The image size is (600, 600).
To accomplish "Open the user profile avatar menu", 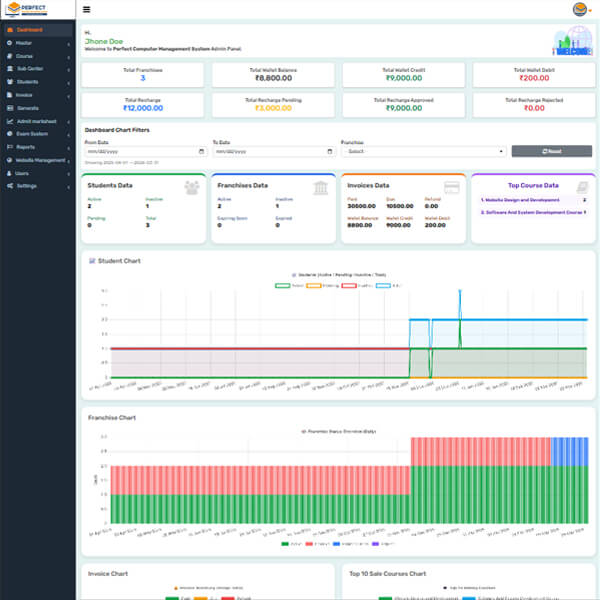I will 584,9.
